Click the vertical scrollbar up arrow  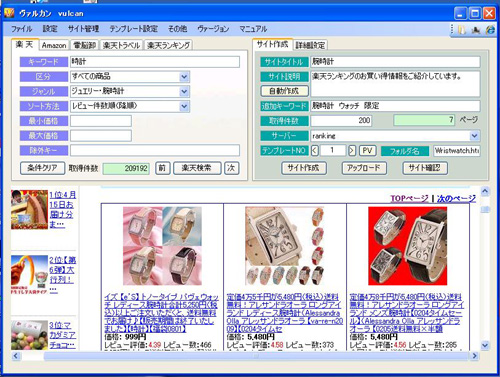[x=485, y=191]
